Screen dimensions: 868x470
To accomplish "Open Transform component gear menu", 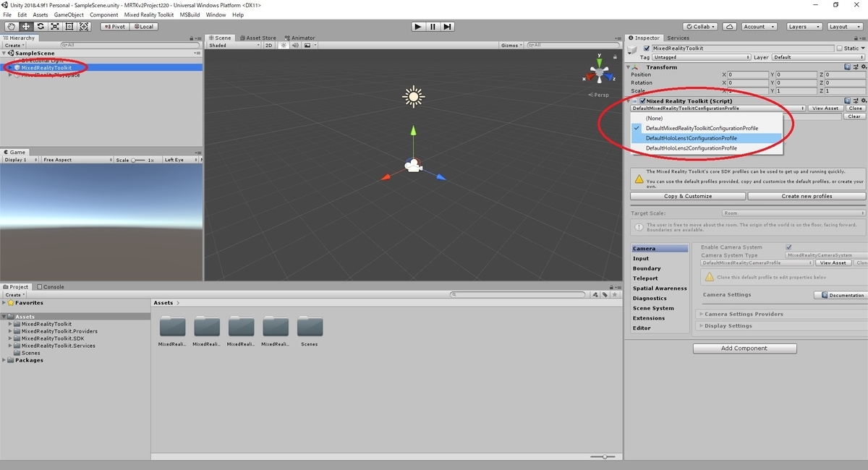I will coord(862,67).
